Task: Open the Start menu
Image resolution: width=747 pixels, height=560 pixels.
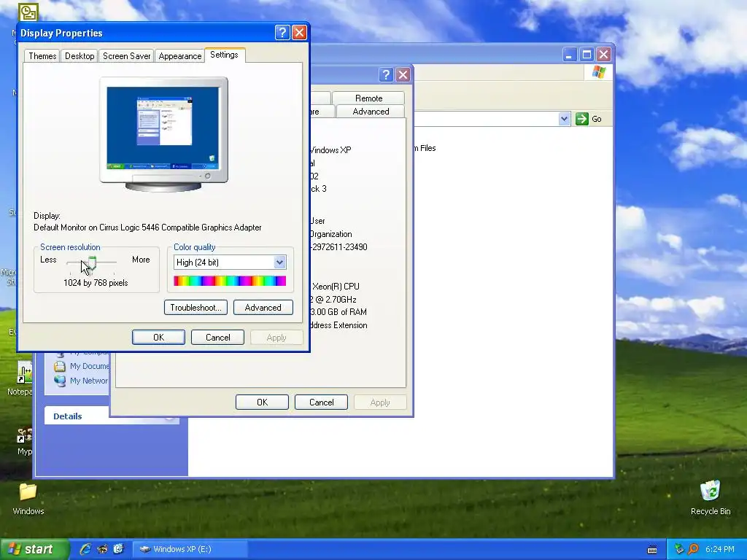Action: [34, 549]
